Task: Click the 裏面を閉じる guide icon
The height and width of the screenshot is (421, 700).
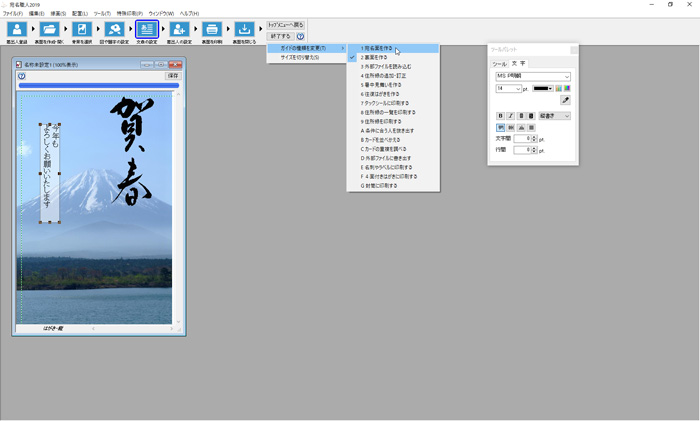Action: [x=244, y=31]
